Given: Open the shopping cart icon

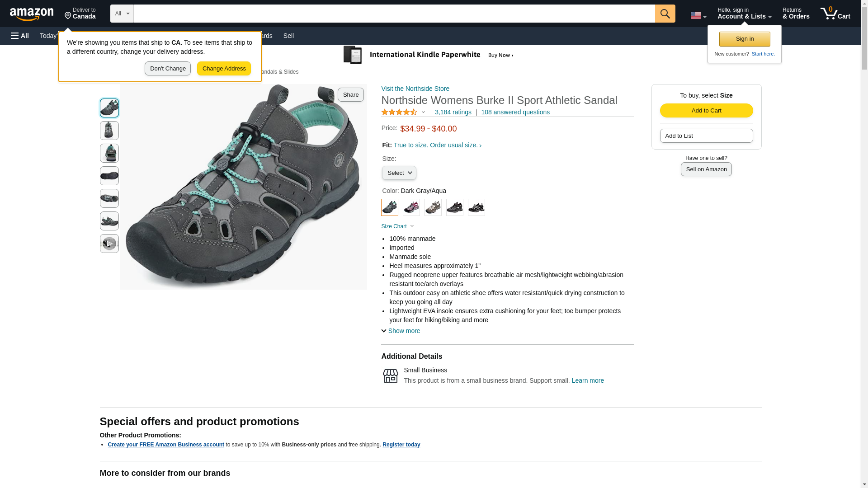Looking at the screenshot, I should tap(835, 14).
